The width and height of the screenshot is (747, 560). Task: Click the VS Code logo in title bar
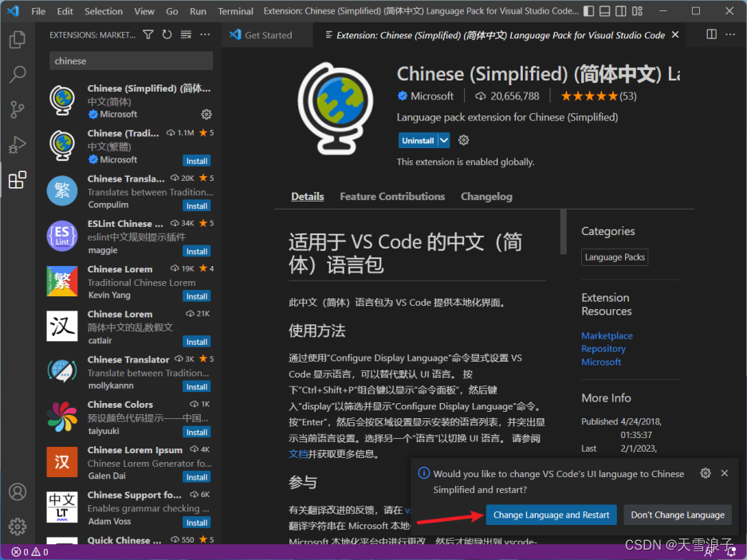(x=13, y=11)
